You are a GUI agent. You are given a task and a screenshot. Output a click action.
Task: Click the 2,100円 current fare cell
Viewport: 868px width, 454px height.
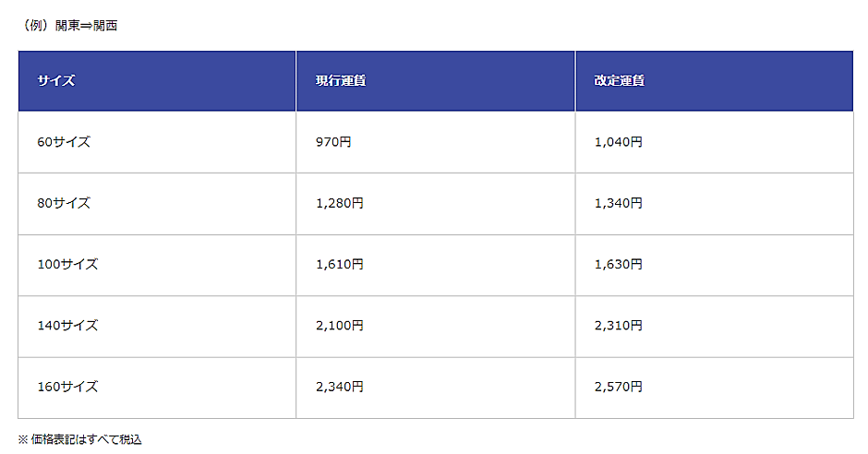point(339,326)
